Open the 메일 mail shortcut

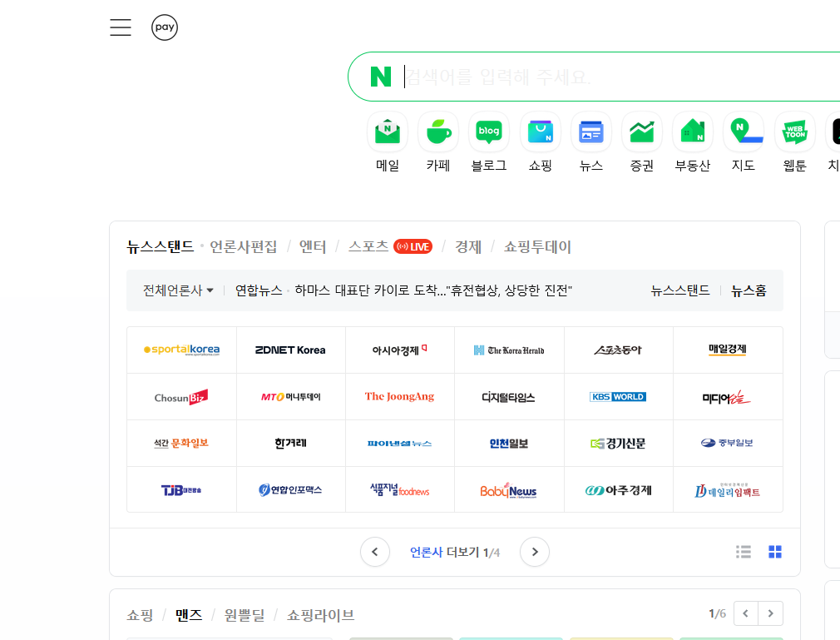[388, 142]
